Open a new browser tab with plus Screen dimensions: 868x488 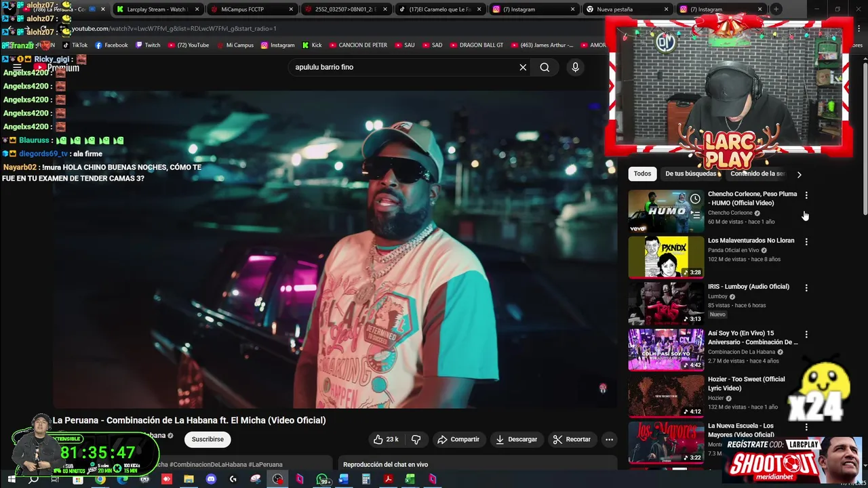pyautogui.click(x=776, y=9)
